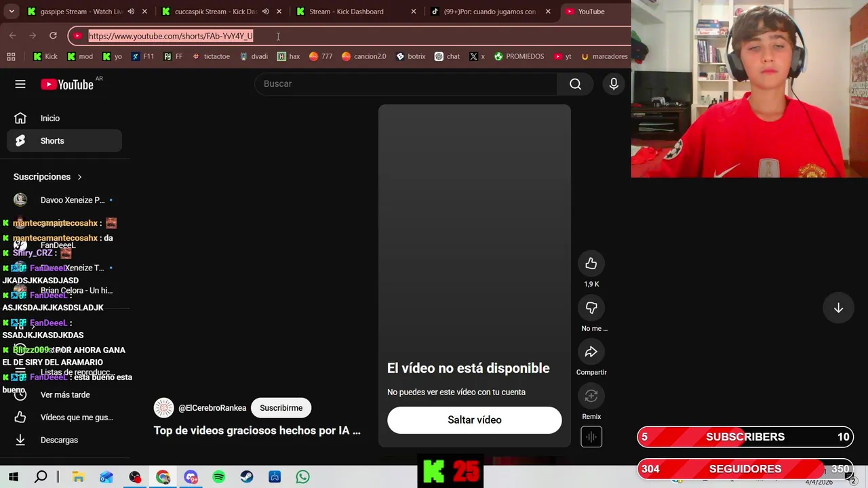Like the short with thumbs up
868x488 pixels.
pyautogui.click(x=591, y=264)
